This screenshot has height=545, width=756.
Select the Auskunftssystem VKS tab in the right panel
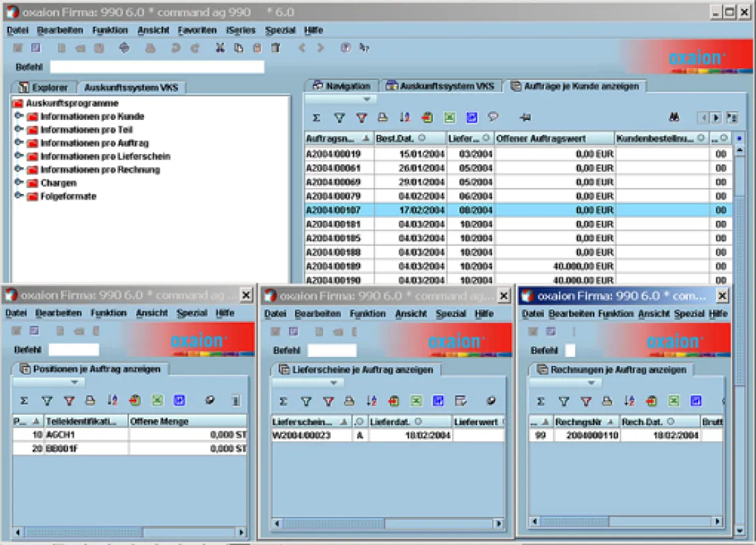coord(440,86)
